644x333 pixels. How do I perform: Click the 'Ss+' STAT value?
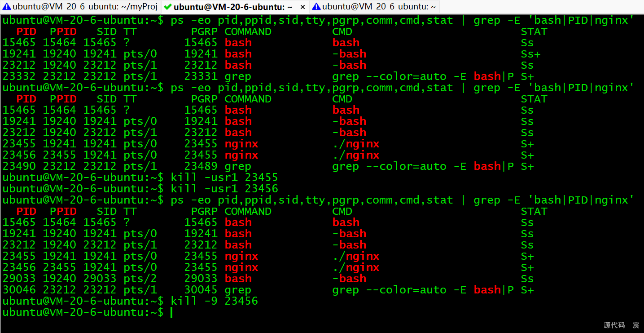[531, 54]
